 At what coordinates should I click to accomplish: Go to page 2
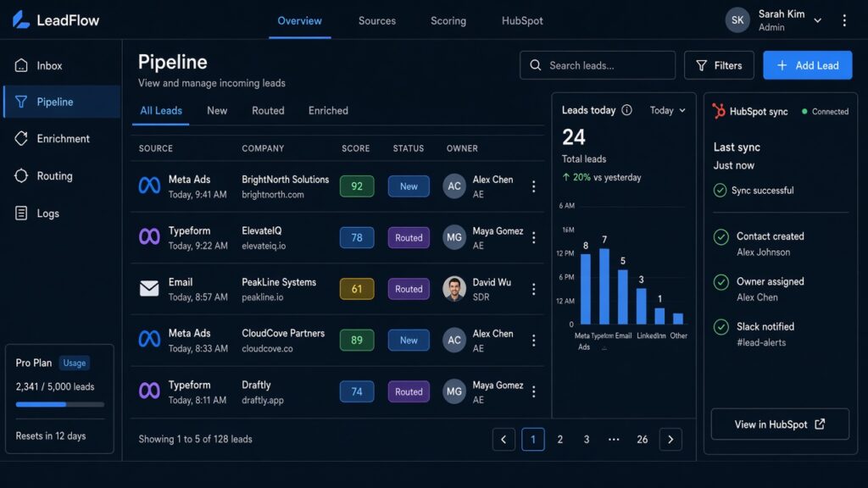tap(559, 440)
